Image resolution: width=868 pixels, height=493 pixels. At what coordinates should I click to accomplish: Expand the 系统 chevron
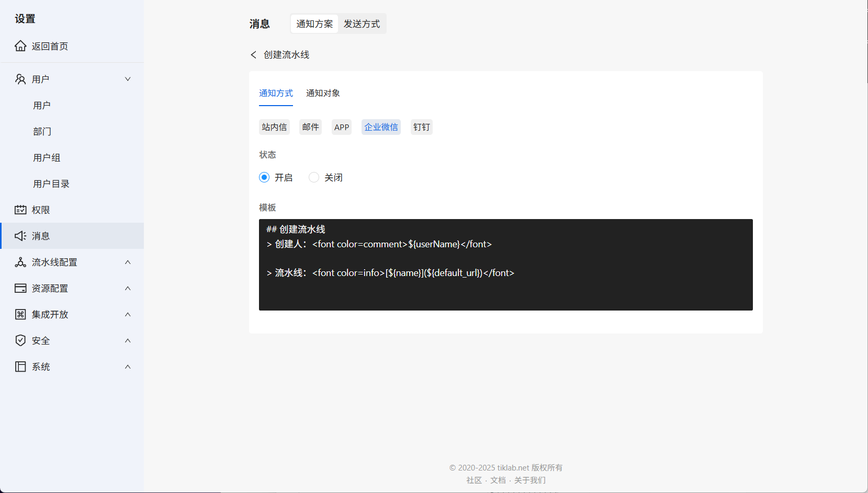[128, 366]
